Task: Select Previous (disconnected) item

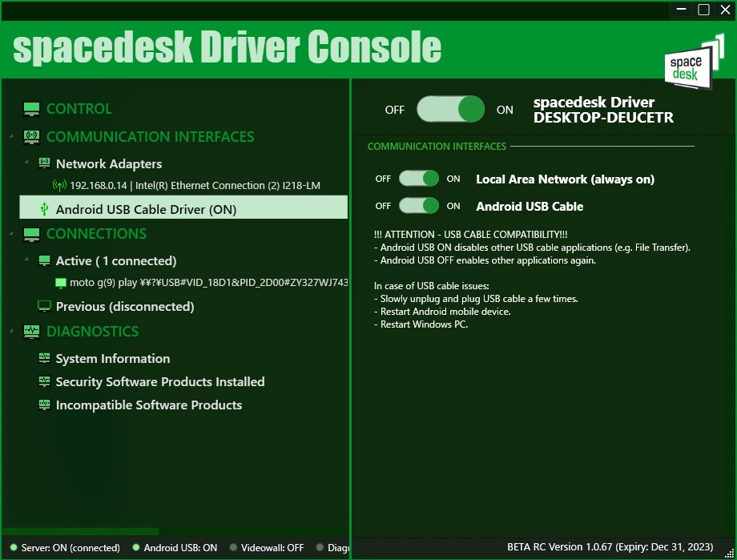Action: point(125,307)
